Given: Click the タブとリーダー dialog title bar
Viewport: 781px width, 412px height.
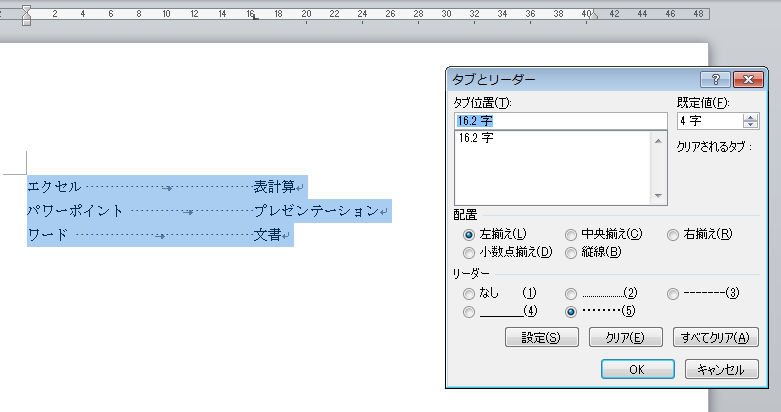Looking at the screenshot, I should [x=573, y=80].
